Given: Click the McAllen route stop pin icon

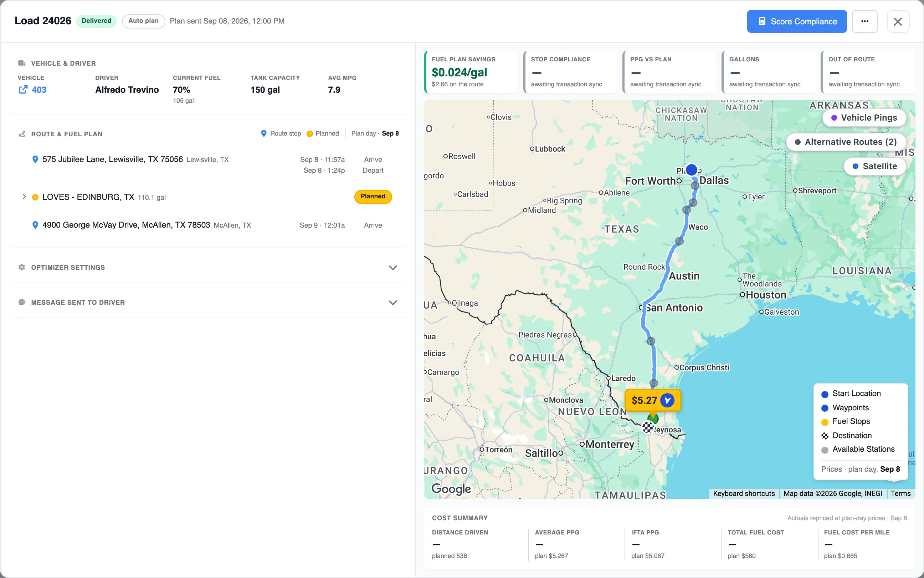Looking at the screenshot, I should point(35,225).
